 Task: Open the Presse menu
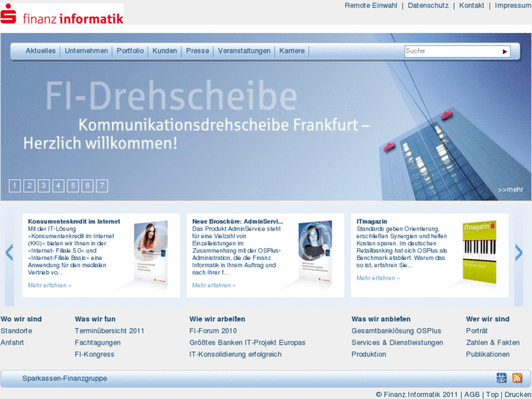pyautogui.click(x=198, y=51)
